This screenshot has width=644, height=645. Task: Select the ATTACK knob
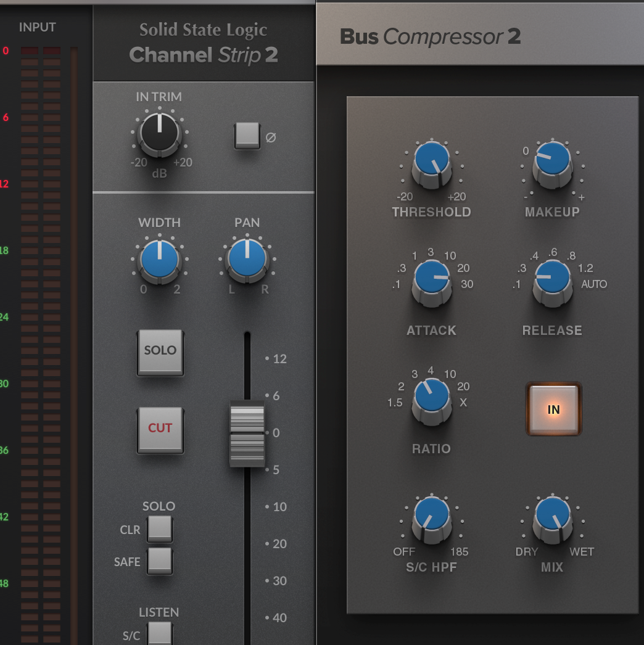pyautogui.click(x=432, y=278)
